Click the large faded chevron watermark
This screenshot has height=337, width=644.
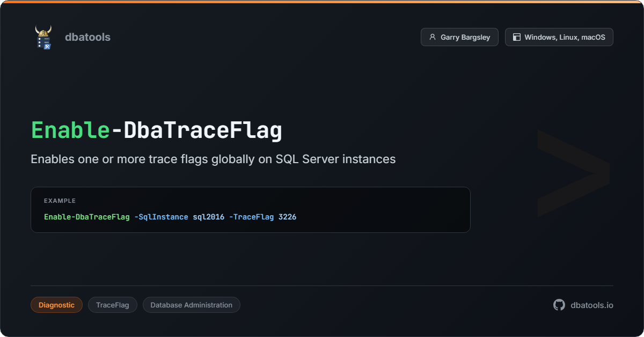click(x=573, y=173)
